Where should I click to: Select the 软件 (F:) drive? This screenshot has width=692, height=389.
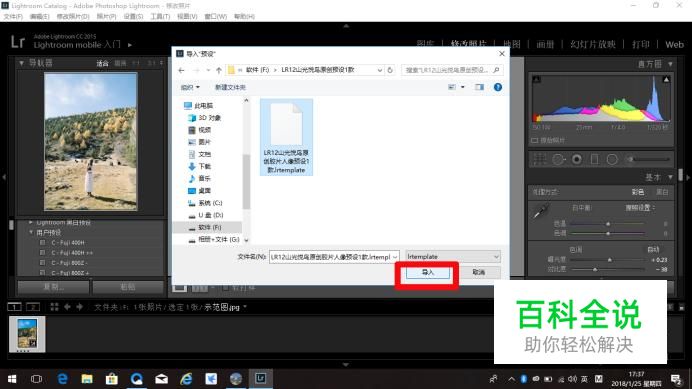[x=205, y=227]
